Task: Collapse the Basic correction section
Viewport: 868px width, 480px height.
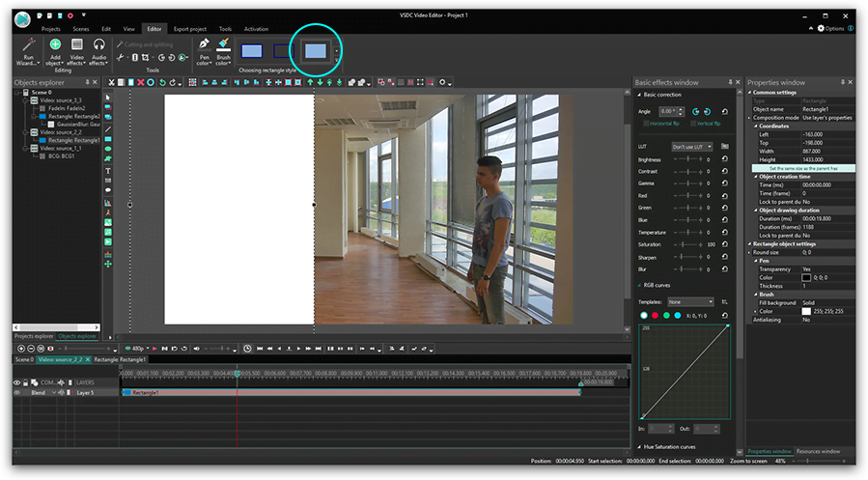Action: (x=640, y=95)
